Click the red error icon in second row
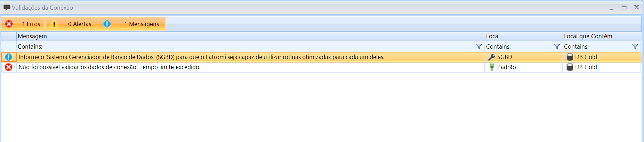The image size is (644, 142). [9, 67]
